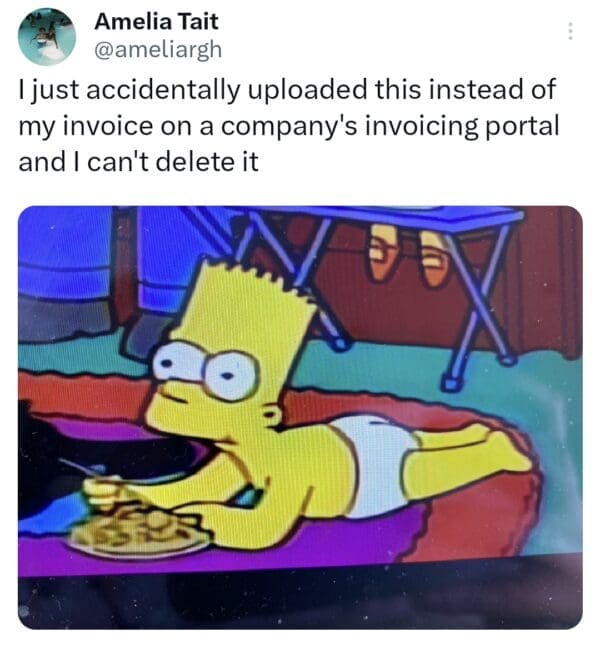
Task: Click the word "invoicing" in the tweet
Action: (421, 127)
